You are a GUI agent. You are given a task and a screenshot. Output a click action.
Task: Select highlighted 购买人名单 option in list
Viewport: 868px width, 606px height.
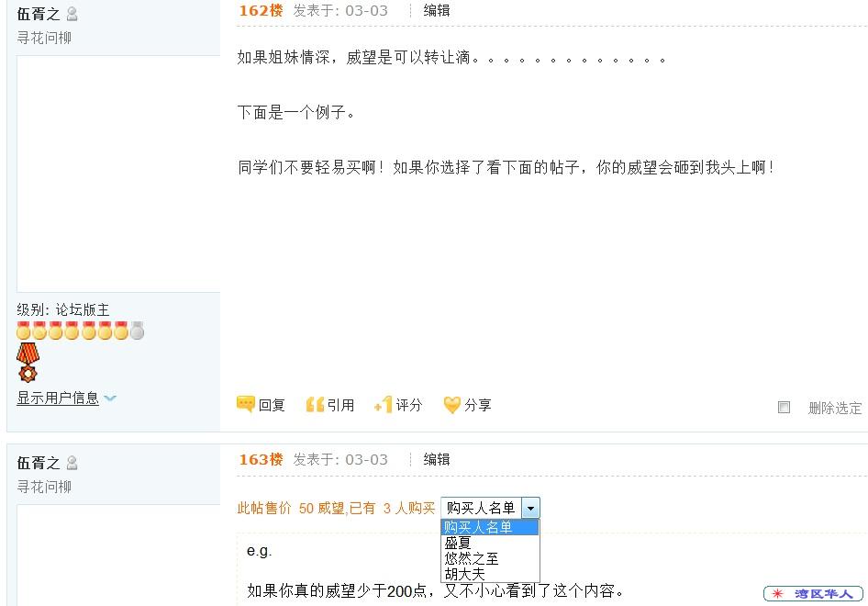coord(489,527)
